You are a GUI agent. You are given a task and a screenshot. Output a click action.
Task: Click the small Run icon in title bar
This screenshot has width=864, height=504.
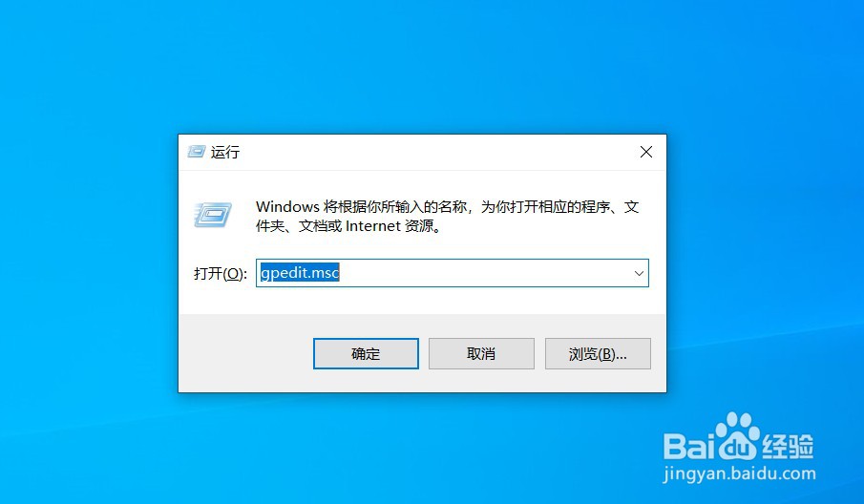pyautogui.click(x=196, y=152)
